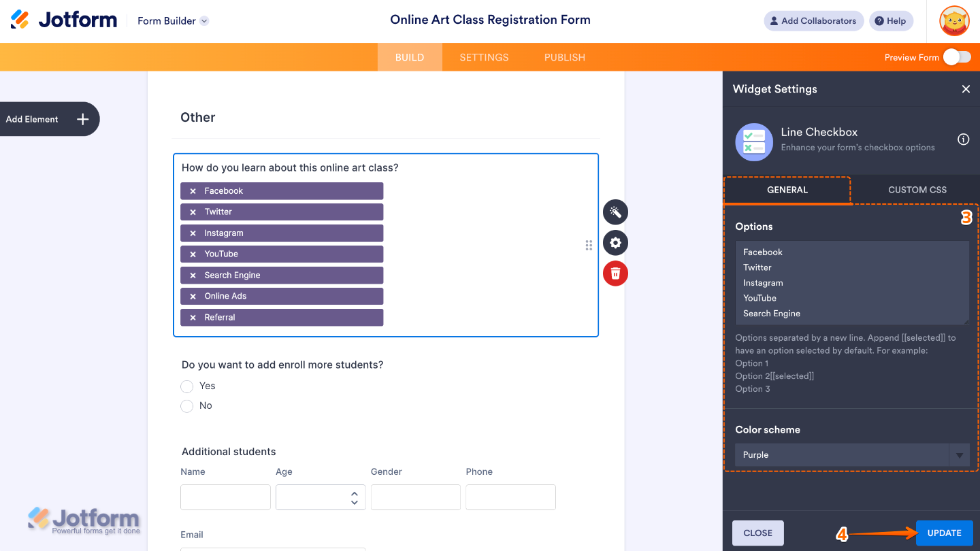
Task: Toggle the Preview Form switch
Action: tap(957, 57)
